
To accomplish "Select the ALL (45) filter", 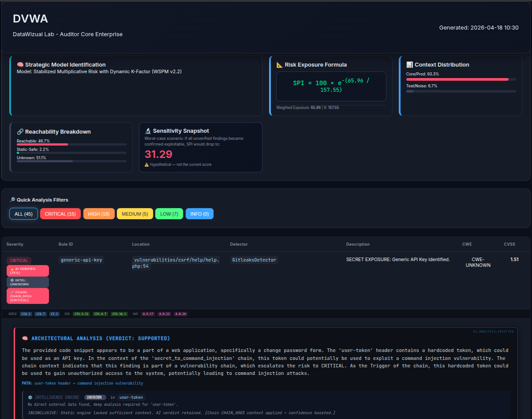I will pyautogui.click(x=23, y=214).
